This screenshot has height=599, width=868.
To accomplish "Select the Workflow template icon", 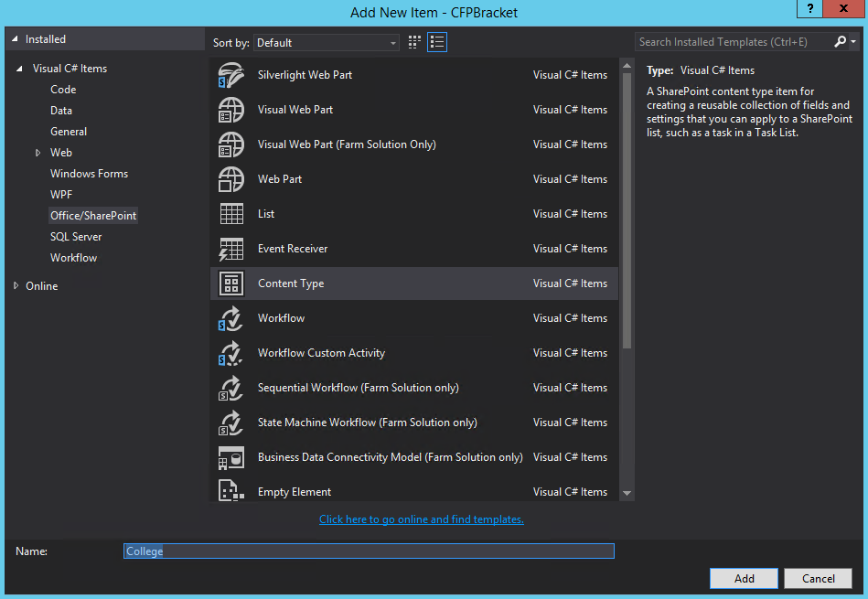I will coord(230,318).
